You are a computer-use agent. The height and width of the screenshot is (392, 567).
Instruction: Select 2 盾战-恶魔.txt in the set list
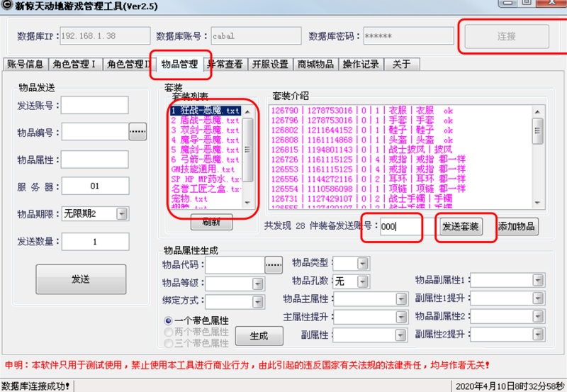[205, 121]
